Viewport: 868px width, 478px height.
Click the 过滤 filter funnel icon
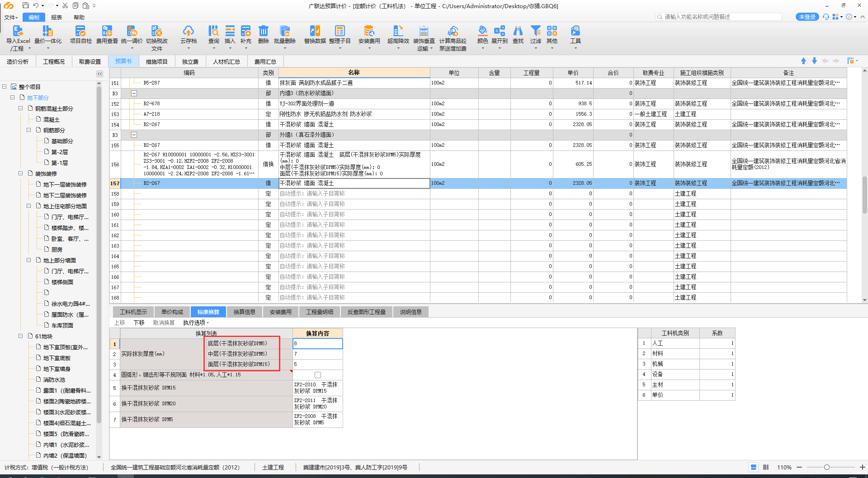tap(536, 31)
